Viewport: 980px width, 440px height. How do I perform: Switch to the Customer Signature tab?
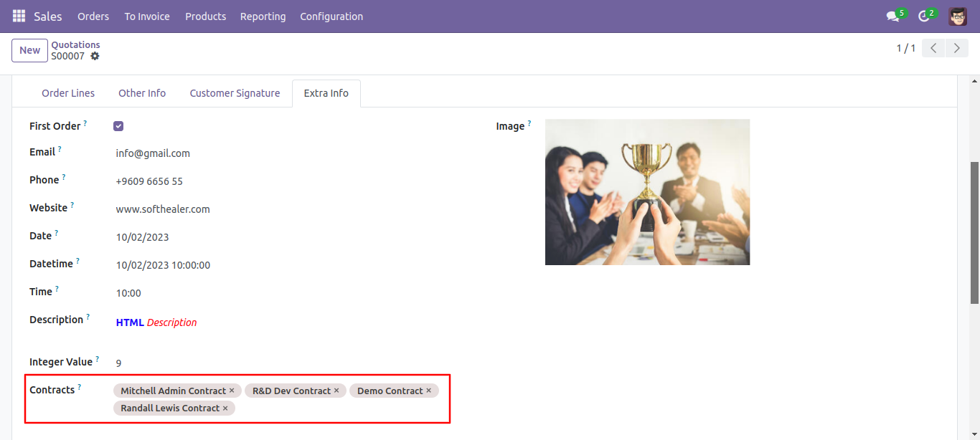pyautogui.click(x=235, y=93)
